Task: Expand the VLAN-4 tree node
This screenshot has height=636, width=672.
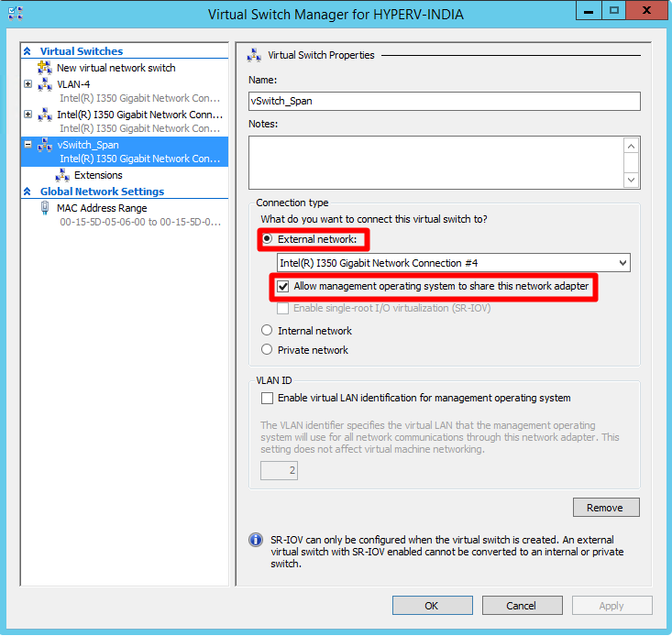Action: tap(28, 84)
